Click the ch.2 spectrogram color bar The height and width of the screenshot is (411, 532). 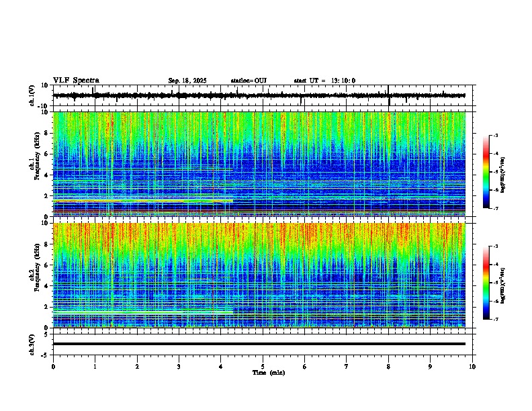[x=486, y=283]
